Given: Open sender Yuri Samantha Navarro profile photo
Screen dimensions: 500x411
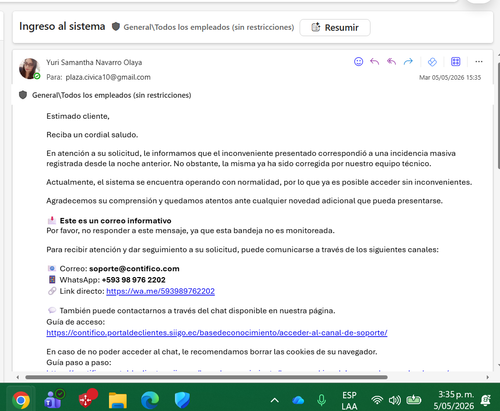Looking at the screenshot, I should 29,68.
